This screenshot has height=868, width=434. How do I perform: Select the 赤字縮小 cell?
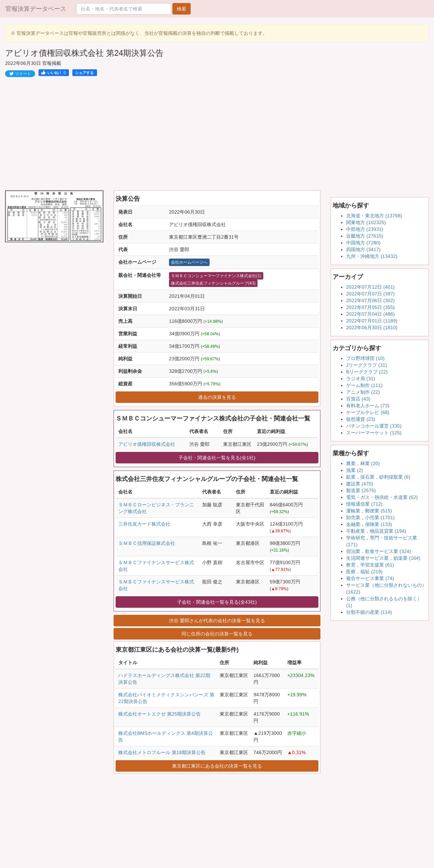tap(297, 733)
